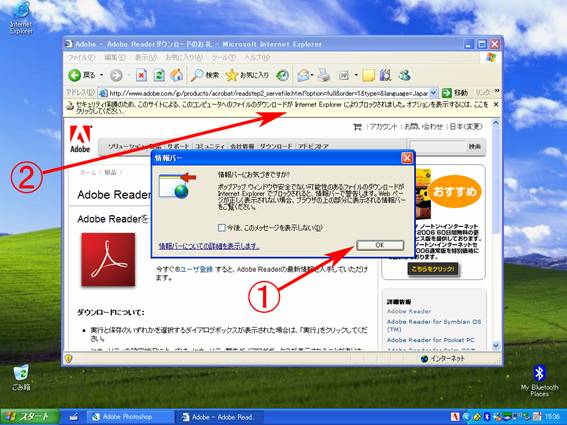The width and height of the screenshot is (567, 425).
Task: Select the Adobe Reader IE taskbar button
Action: (219, 417)
